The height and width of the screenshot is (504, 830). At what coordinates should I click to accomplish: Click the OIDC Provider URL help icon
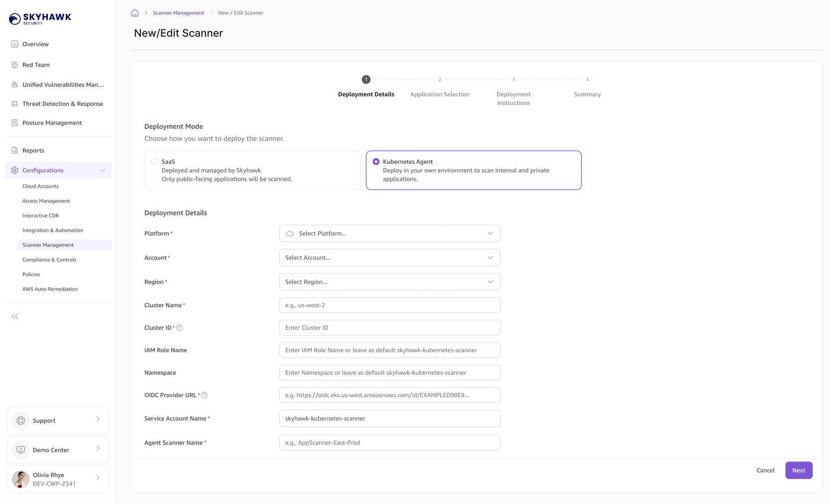204,395
